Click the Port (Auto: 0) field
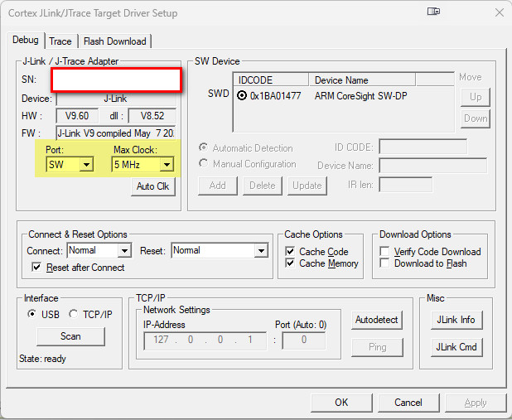512x420 pixels. tap(304, 341)
